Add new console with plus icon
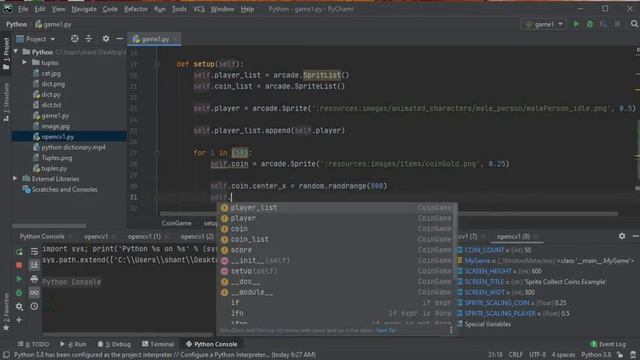 pyautogui.click(x=19, y=320)
